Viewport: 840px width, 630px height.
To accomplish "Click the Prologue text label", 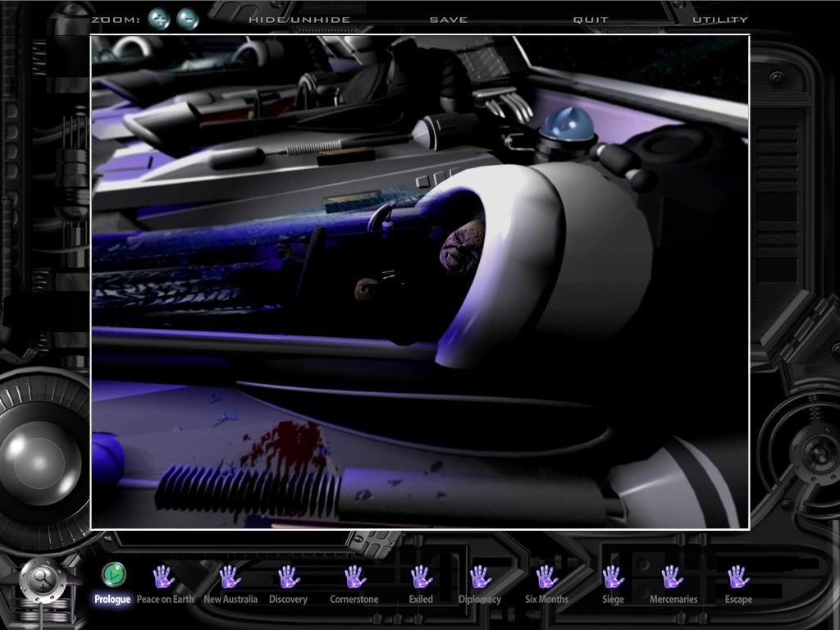I will pos(112,600).
